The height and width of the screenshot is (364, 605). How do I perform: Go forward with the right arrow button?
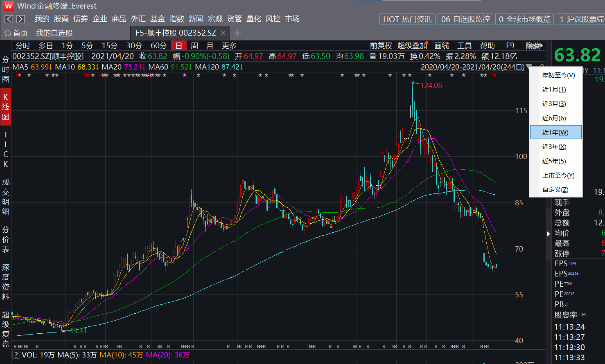coord(21,19)
